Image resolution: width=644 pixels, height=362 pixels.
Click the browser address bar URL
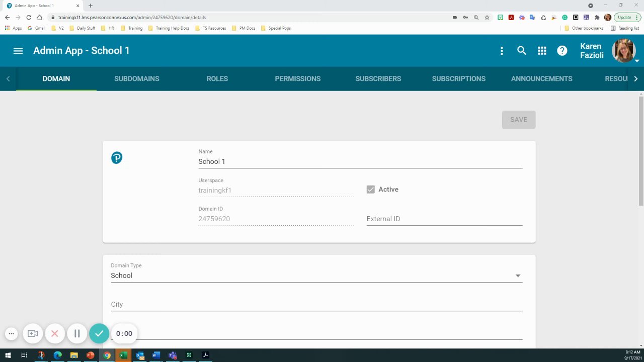tap(132, 17)
